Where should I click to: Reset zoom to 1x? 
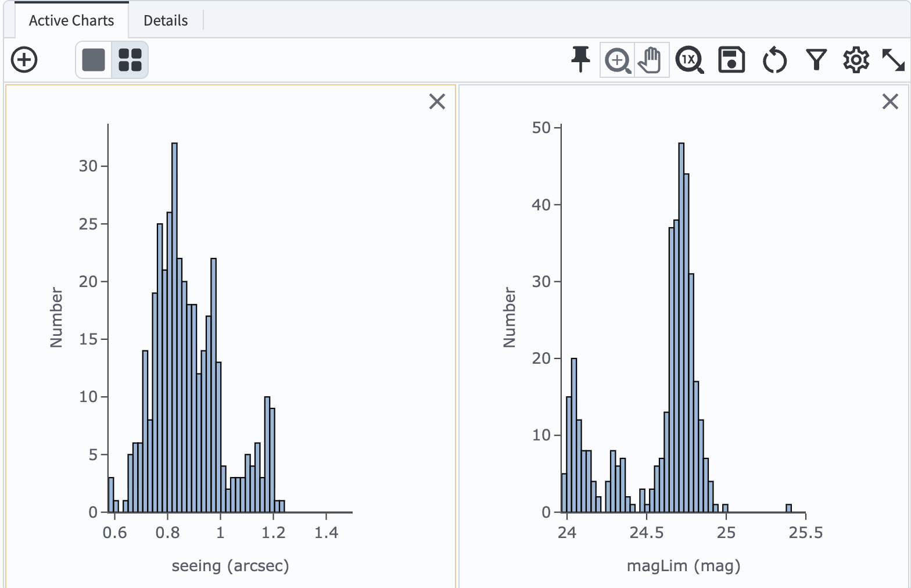tap(689, 60)
